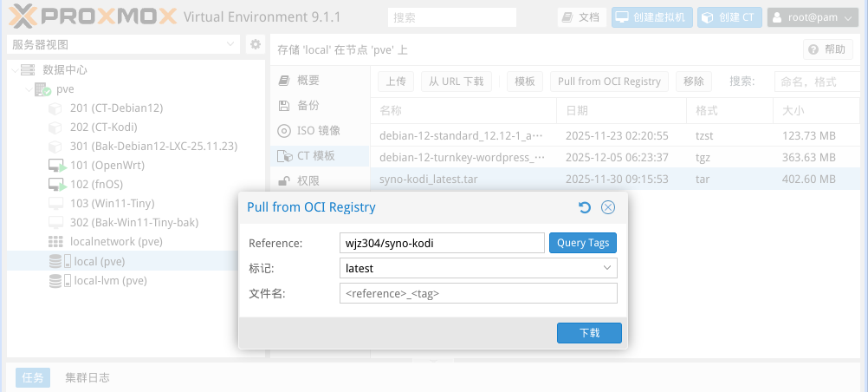This screenshot has height=392, width=868.
Task: Select 102 (fnOS) virtual machine
Action: (x=100, y=184)
